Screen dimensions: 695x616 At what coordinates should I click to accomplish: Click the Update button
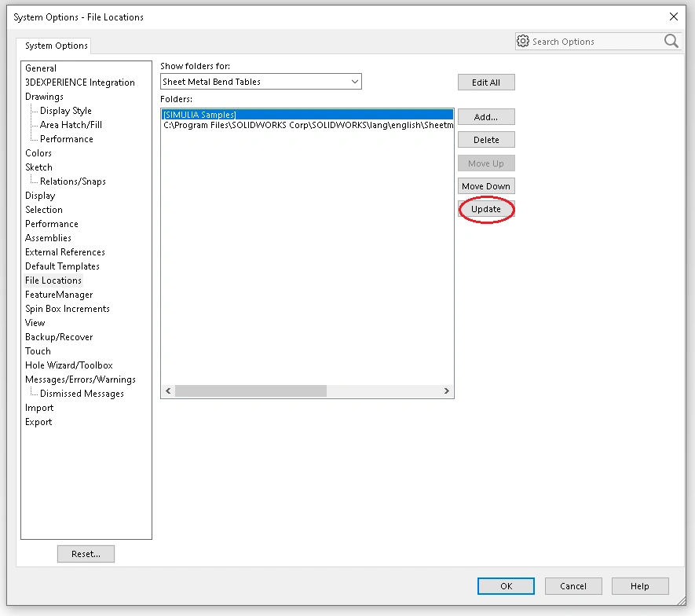tap(486, 209)
